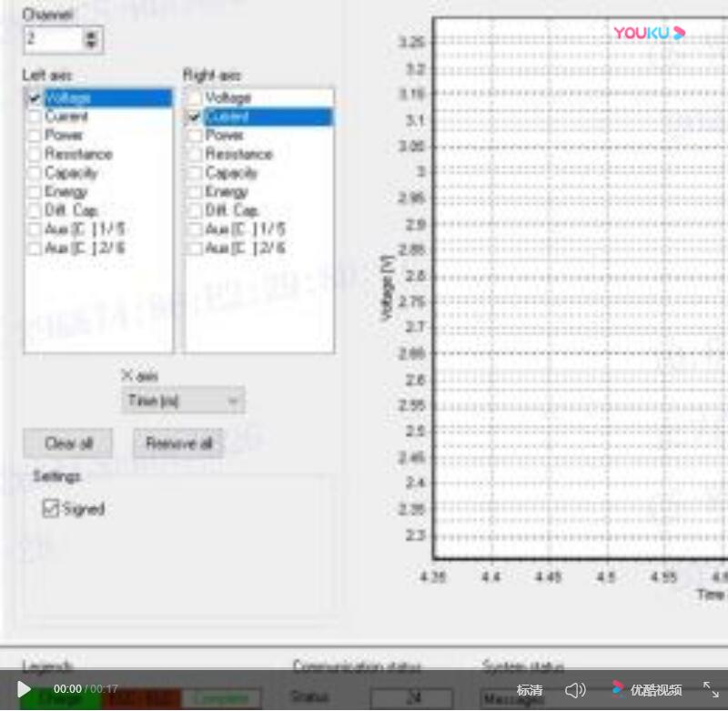728x711 pixels.
Task: Click the Channel spinner arrows
Action: pyautogui.click(x=91, y=39)
